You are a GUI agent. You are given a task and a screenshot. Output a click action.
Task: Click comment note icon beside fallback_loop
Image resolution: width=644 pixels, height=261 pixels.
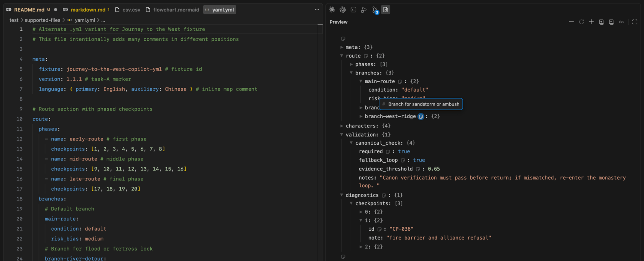pos(402,160)
